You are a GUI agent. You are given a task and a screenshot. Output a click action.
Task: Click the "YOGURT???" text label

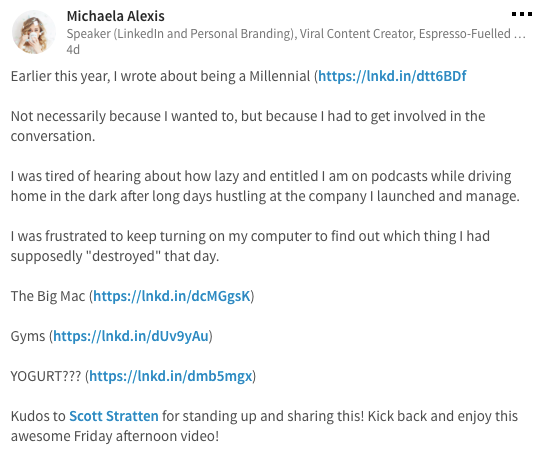point(46,376)
